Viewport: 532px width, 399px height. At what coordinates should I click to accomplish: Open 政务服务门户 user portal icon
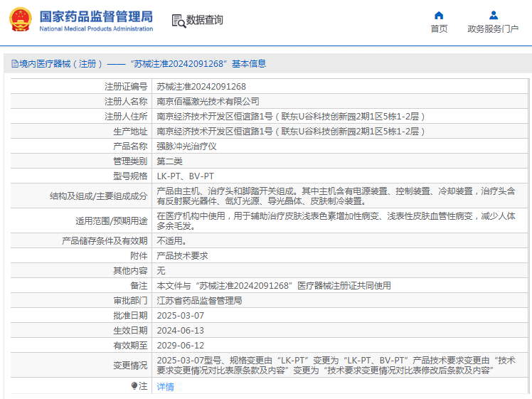pos(494,15)
